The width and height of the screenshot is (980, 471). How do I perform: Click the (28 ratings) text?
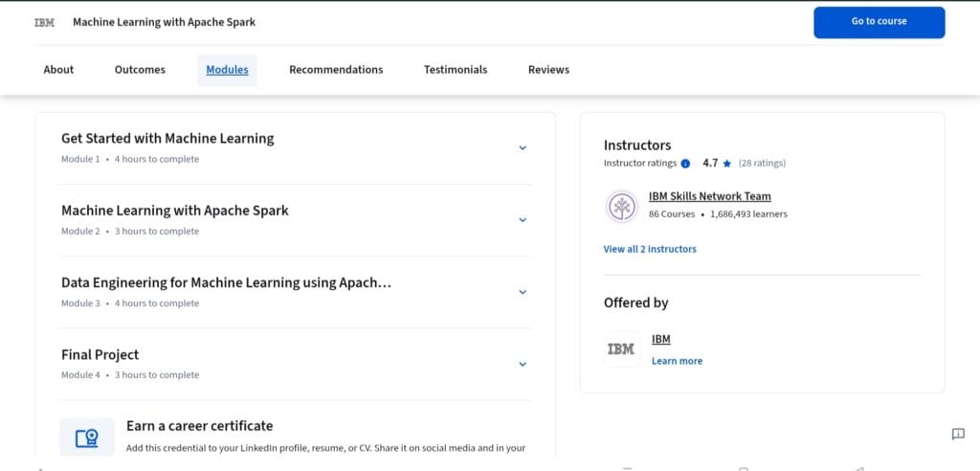point(762,164)
